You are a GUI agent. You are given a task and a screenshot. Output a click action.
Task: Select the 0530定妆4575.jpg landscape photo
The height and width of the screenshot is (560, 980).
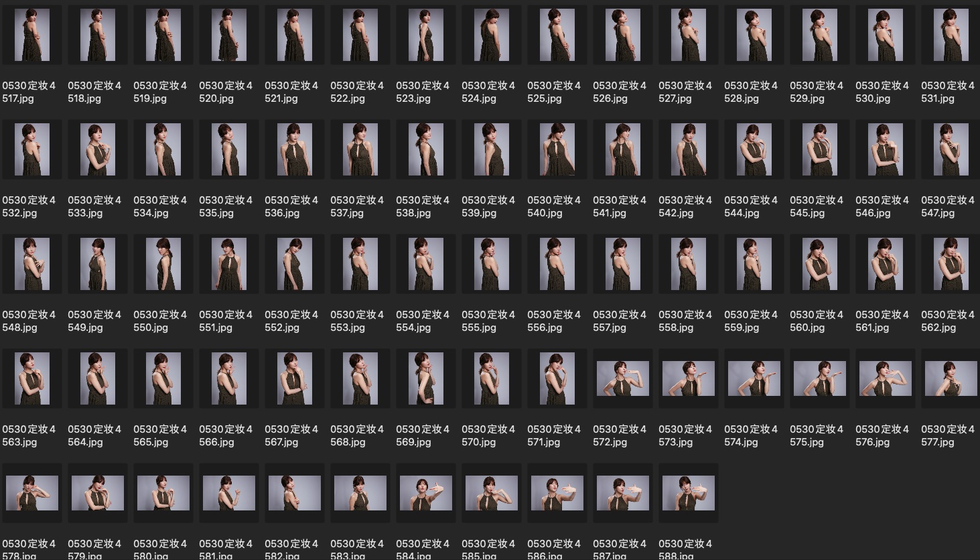coord(820,378)
